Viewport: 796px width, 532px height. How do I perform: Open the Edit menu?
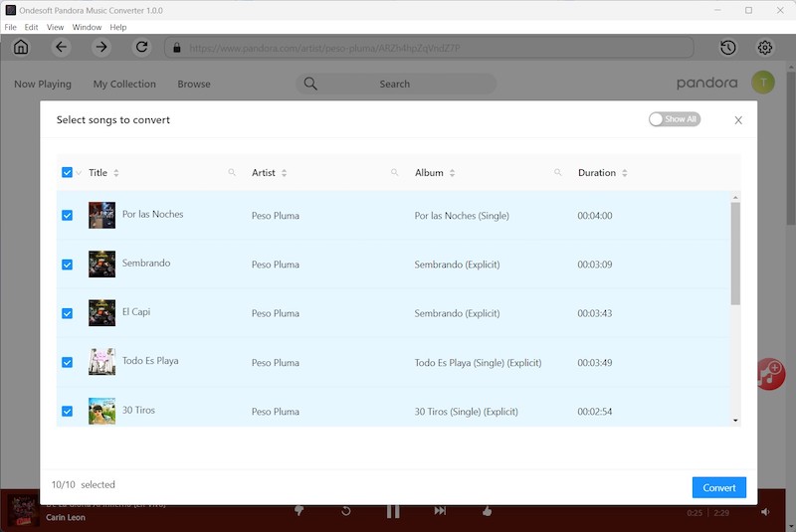point(31,28)
